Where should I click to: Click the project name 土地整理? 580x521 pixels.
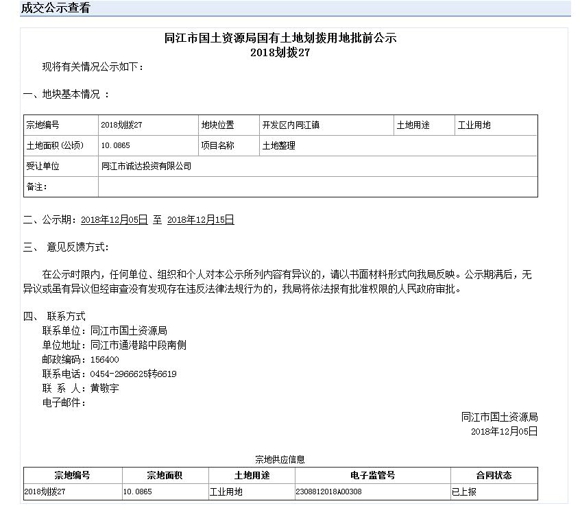pyautogui.click(x=279, y=146)
